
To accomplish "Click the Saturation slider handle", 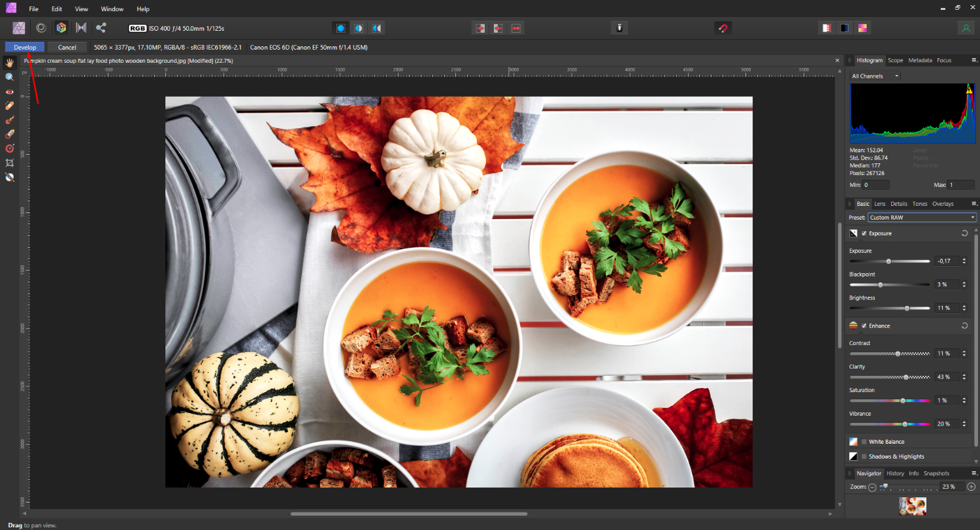I will point(903,401).
